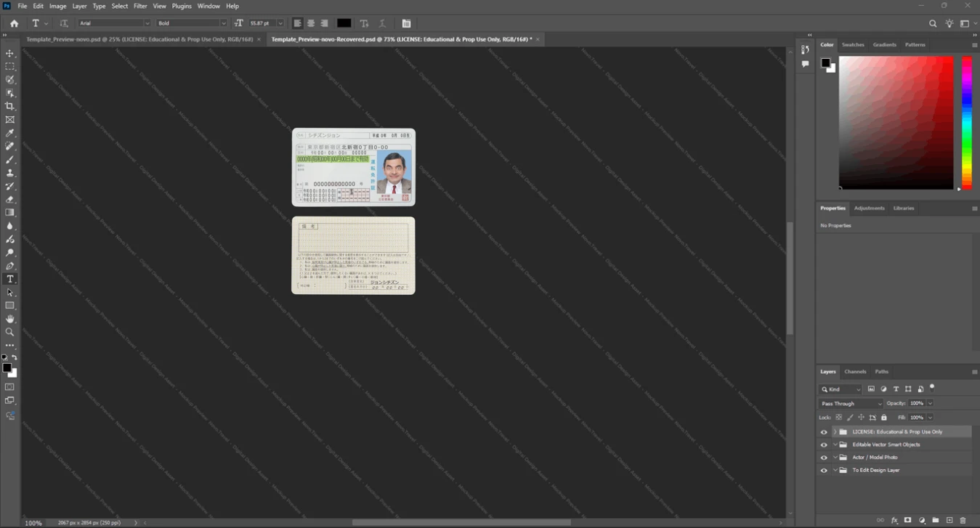980x528 pixels.
Task: Click the delete layer trash icon
Action: (x=963, y=520)
